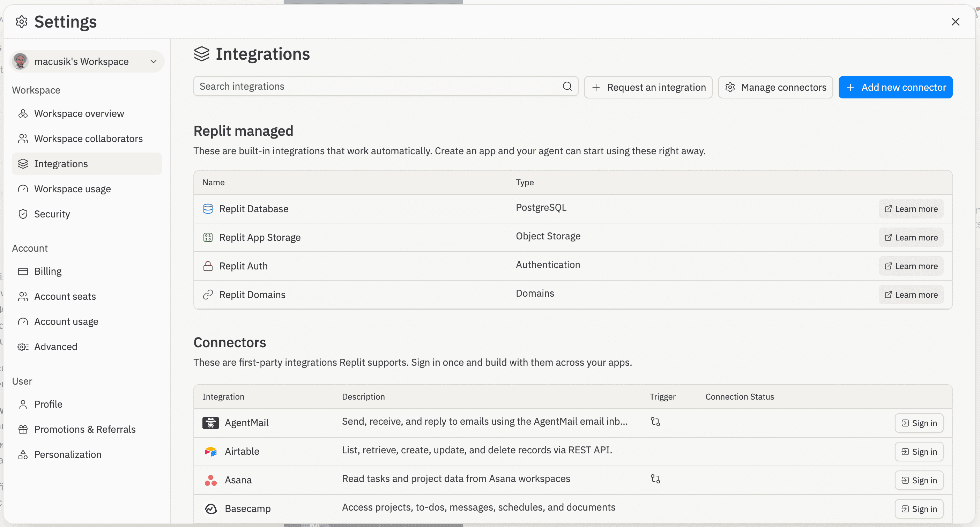Open the macusik's Workspace avatar
Viewport: 980px width, 527px height.
coord(21,61)
